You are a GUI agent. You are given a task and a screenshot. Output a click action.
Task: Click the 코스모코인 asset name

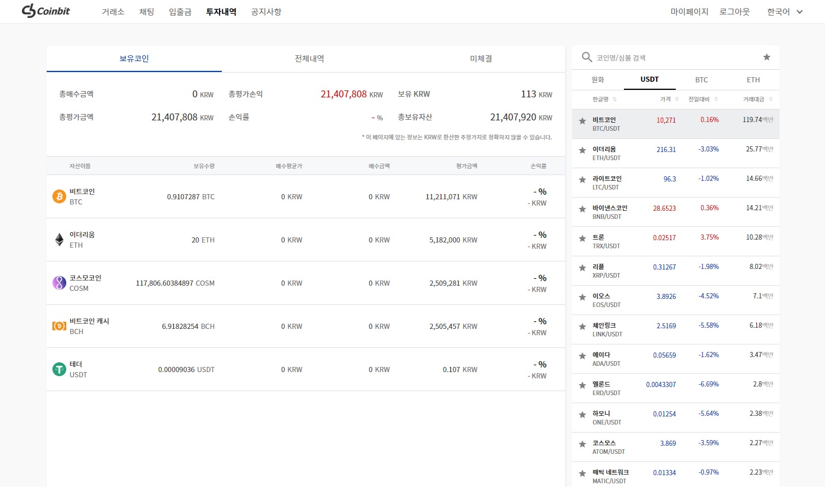coord(85,278)
